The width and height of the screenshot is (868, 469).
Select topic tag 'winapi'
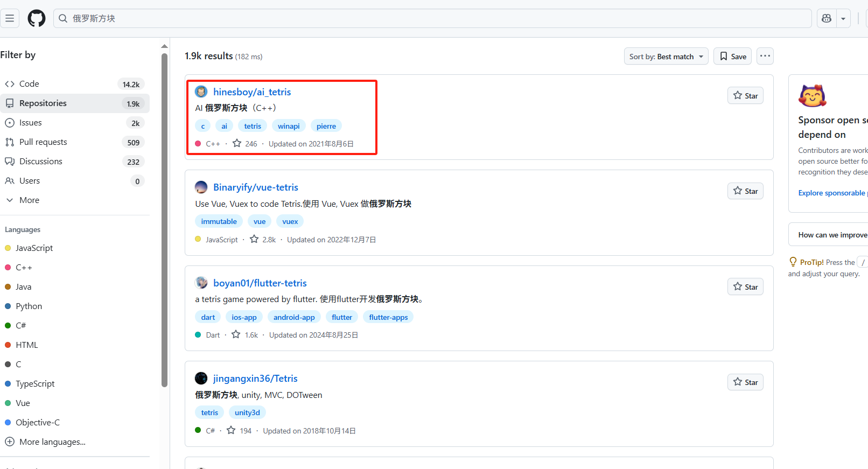pos(289,126)
